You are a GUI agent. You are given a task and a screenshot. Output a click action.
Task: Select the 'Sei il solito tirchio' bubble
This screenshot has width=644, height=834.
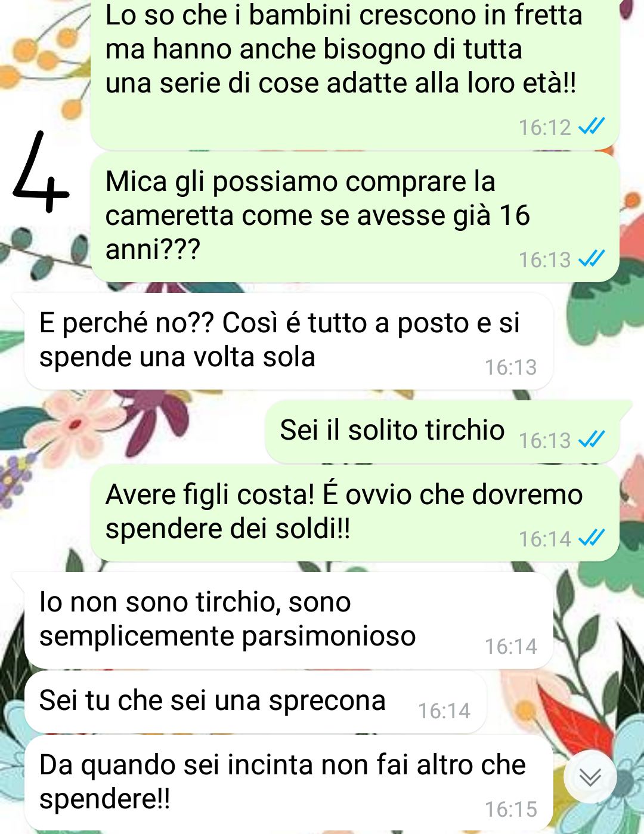[x=442, y=431]
